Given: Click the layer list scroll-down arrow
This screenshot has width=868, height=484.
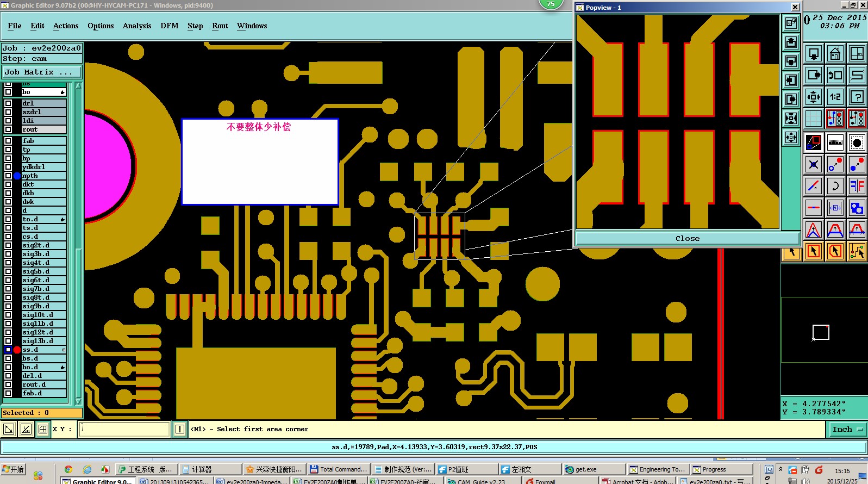Looking at the screenshot, I should coord(78,401).
